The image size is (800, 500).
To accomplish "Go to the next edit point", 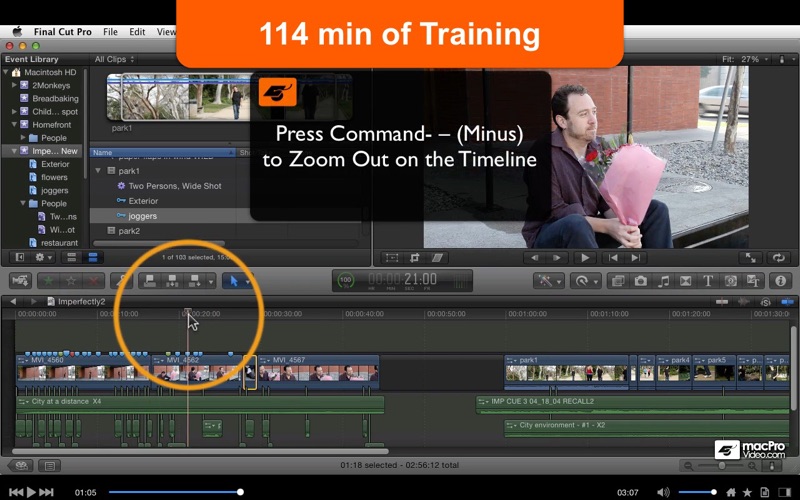I will pos(636,258).
